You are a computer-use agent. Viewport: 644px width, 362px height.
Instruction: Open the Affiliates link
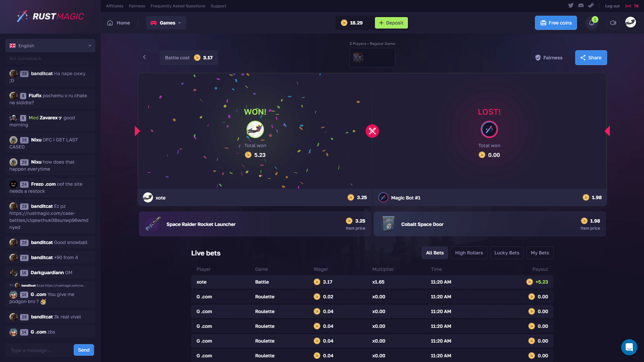[x=115, y=6]
